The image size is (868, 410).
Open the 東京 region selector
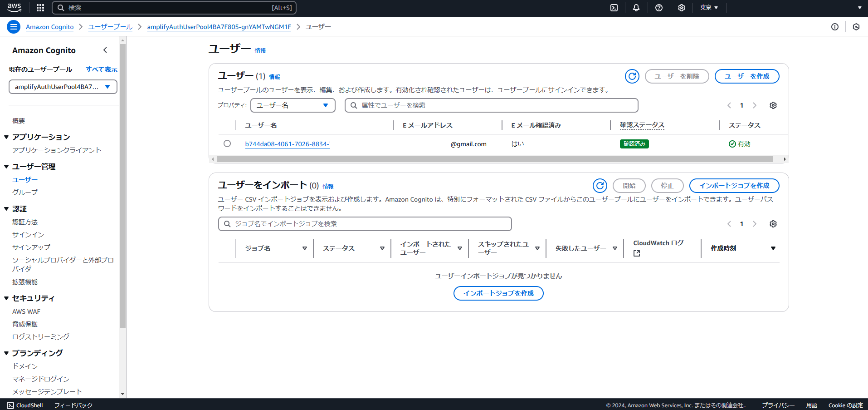coord(709,8)
